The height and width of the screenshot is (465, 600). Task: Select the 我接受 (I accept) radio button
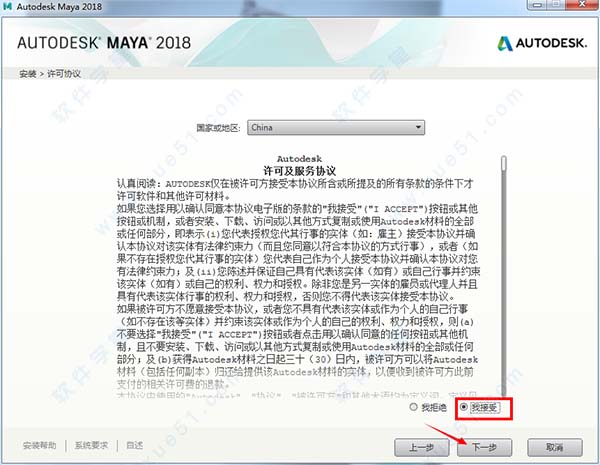pyautogui.click(x=464, y=407)
